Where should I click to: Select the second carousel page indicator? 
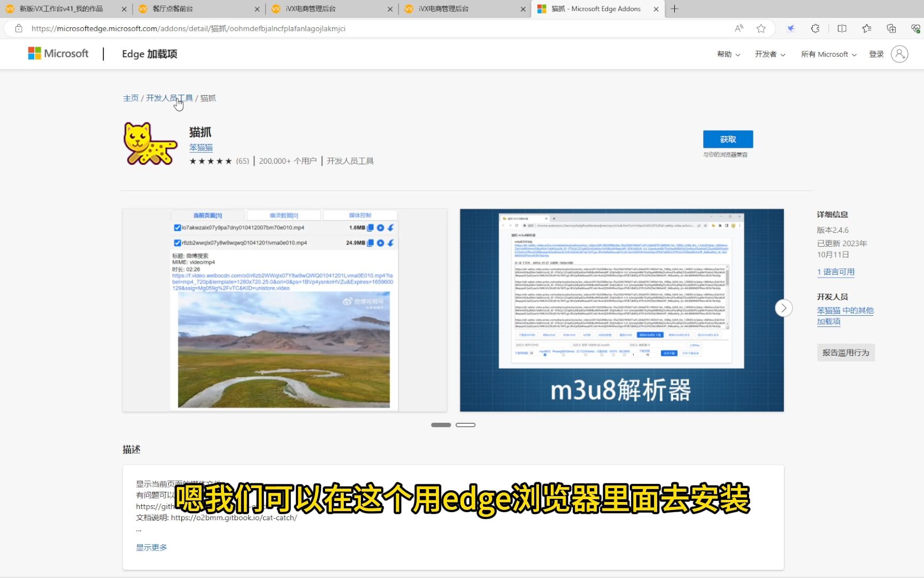465,425
